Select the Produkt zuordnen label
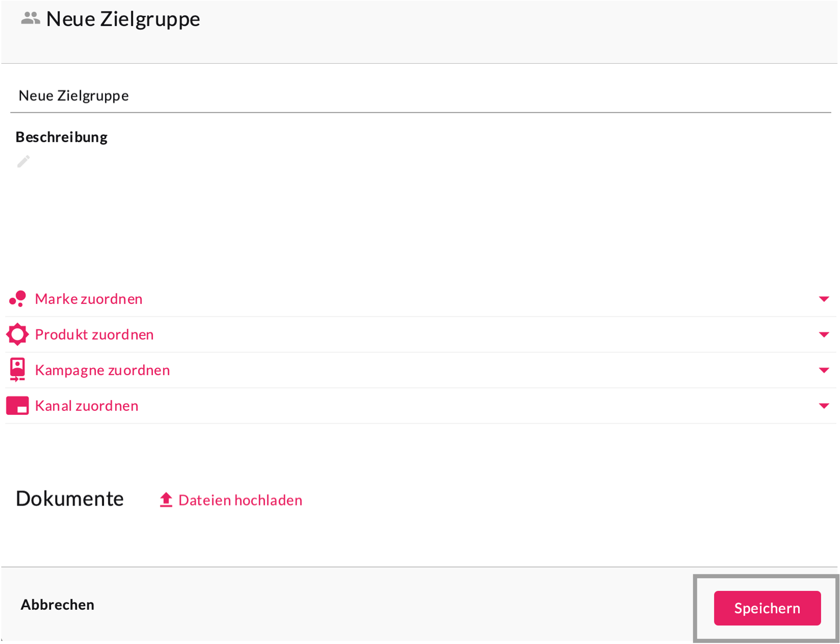The image size is (840, 644). point(94,335)
